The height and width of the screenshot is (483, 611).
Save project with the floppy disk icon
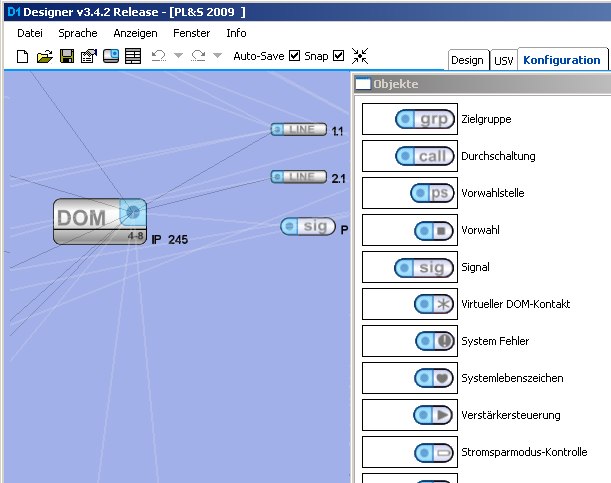pyautogui.click(x=67, y=56)
